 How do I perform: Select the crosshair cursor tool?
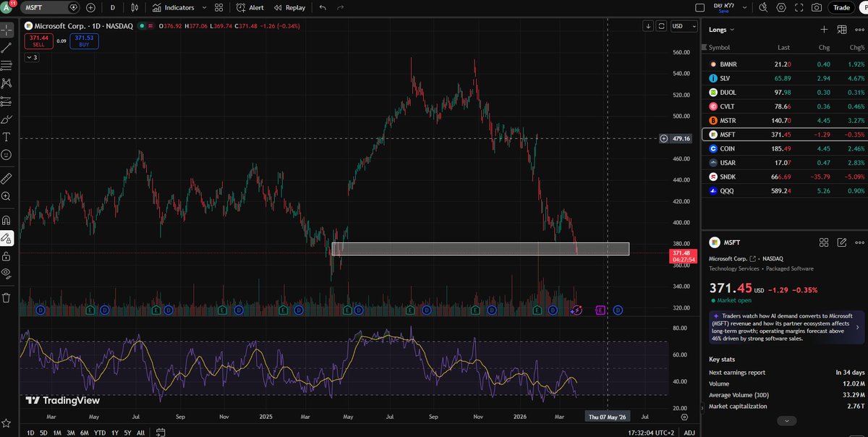tap(7, 30)
